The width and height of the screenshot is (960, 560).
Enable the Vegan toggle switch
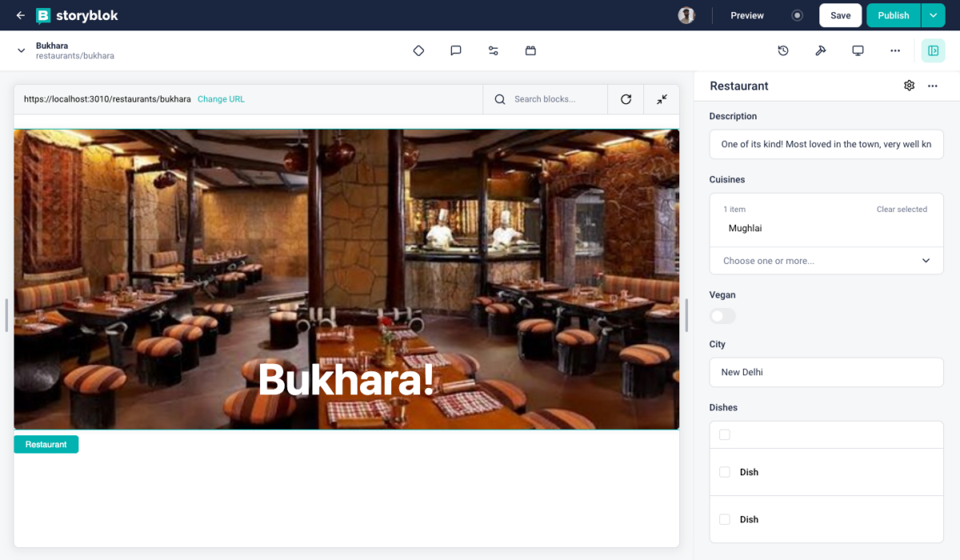click(722, 317)
